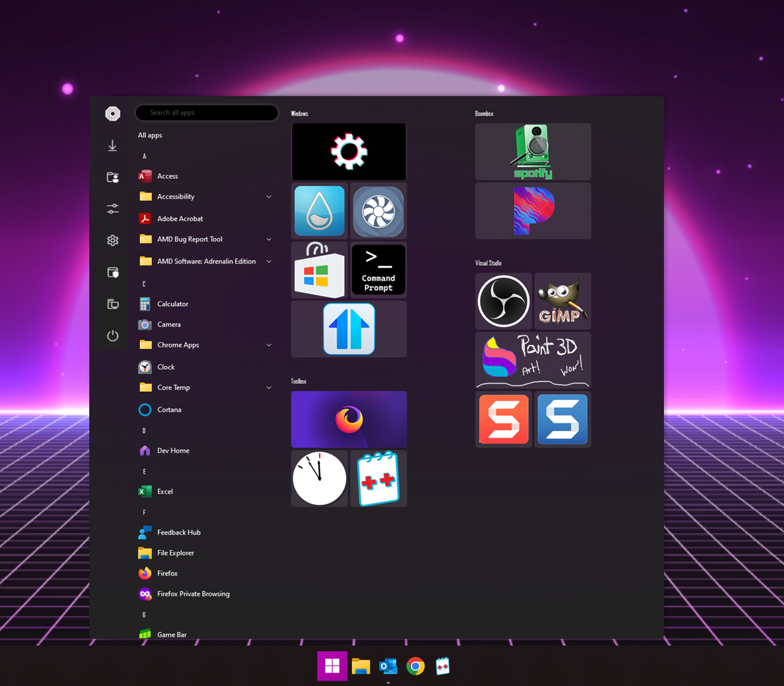Screen dimensions: 784x686
Task: Click the letter A group header
Action: pos(144,156)
